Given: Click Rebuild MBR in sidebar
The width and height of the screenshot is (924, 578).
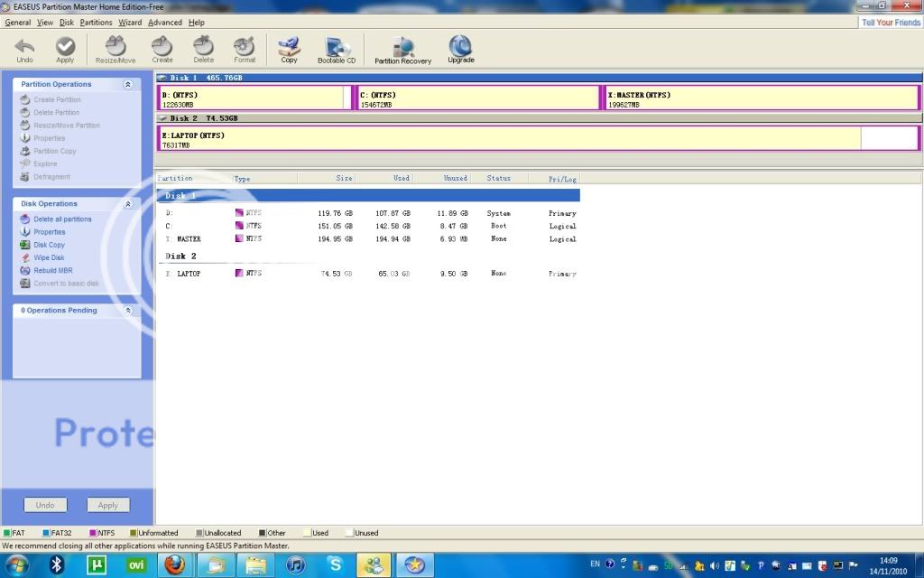Looking at the screenshot, I should (52, 270).
